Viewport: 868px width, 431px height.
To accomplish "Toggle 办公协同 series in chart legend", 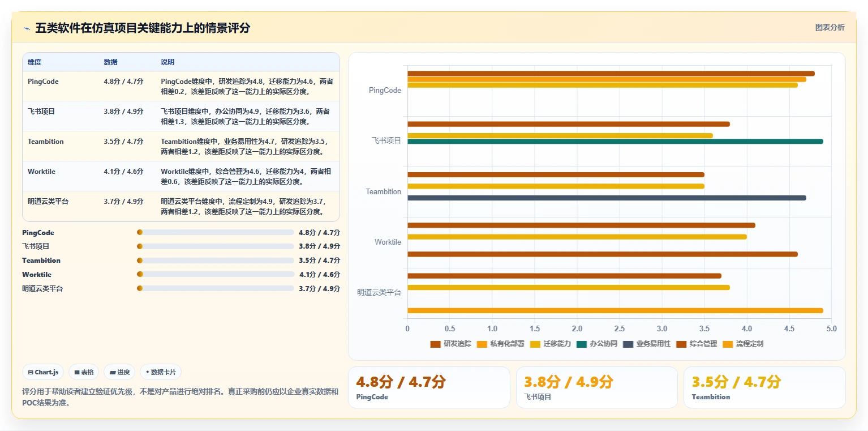I will (596, 344).
